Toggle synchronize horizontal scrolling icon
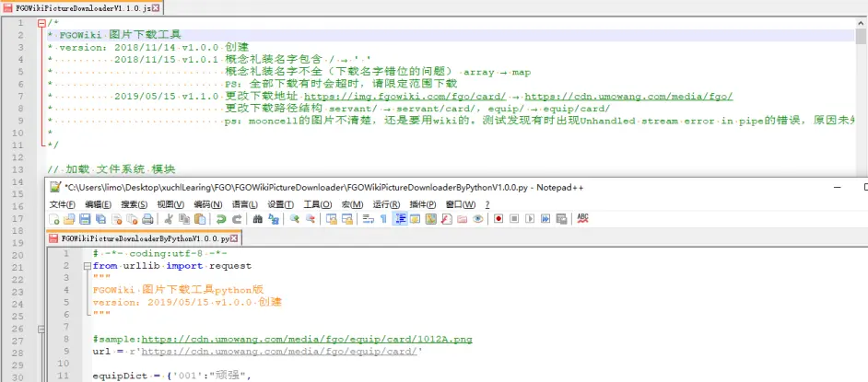Image resolution: width=868 pixels, height=382 pixels. (x=347, y=219)
